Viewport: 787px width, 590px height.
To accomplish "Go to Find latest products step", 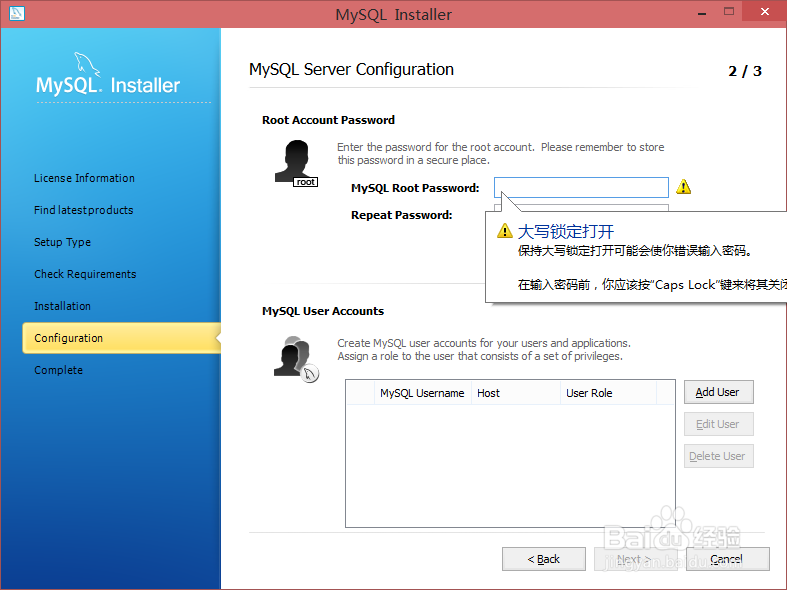I will click(84, 210).
